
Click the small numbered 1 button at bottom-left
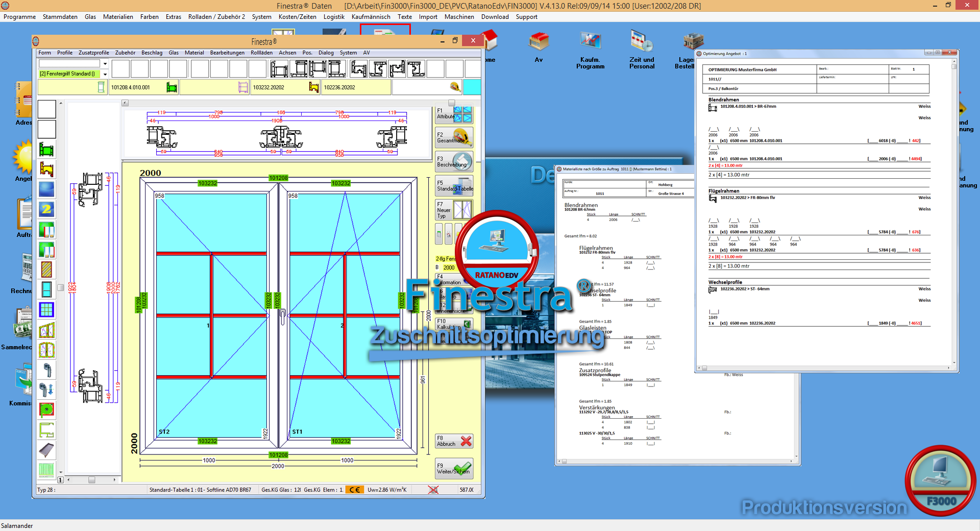[61, 480]
